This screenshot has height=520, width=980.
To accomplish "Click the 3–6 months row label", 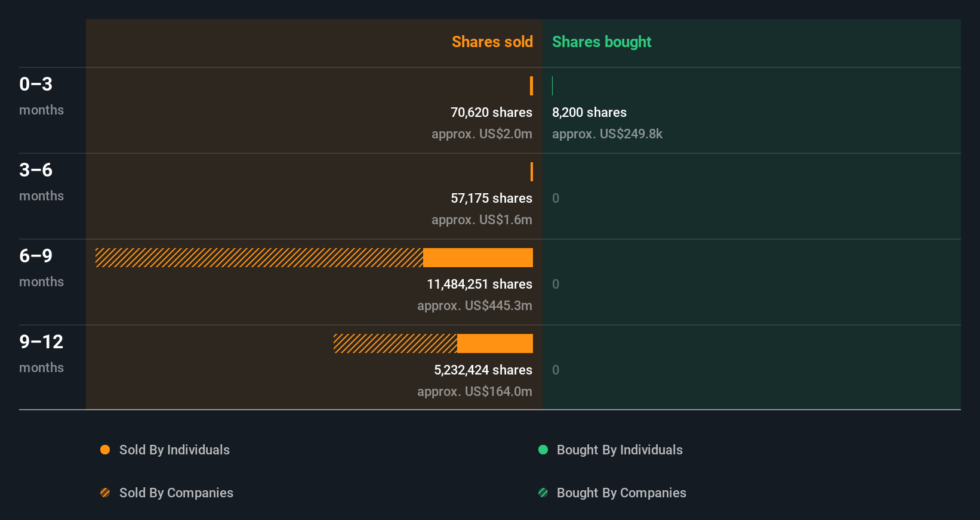I will 41,182.
